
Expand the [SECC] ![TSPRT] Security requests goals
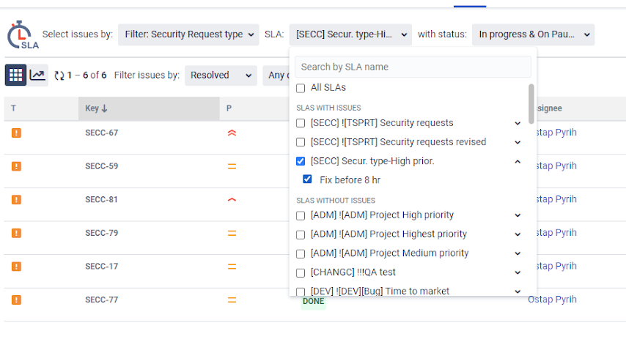518,123
